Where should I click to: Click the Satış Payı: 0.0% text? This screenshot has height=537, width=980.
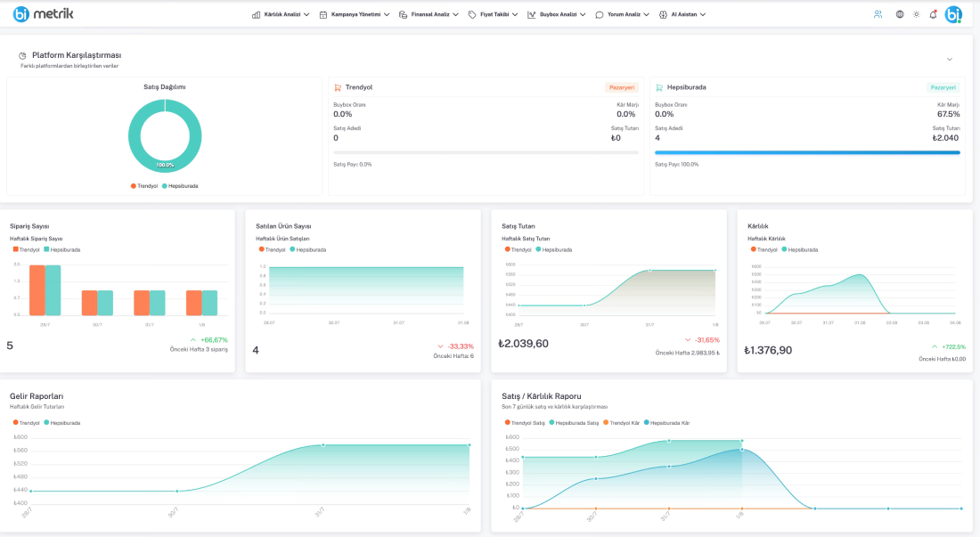pyautogui.click(x=353, y=164)
